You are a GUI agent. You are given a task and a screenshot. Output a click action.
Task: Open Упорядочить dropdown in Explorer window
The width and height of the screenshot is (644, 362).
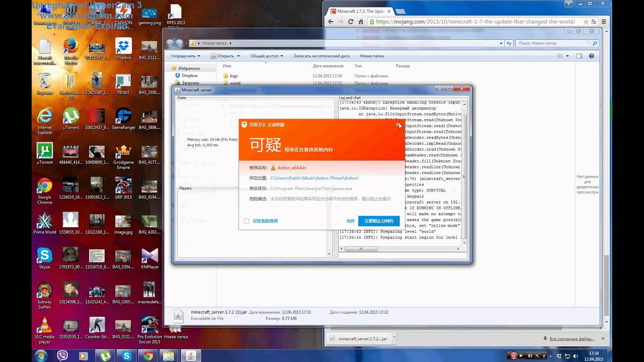tap(185, 56)
